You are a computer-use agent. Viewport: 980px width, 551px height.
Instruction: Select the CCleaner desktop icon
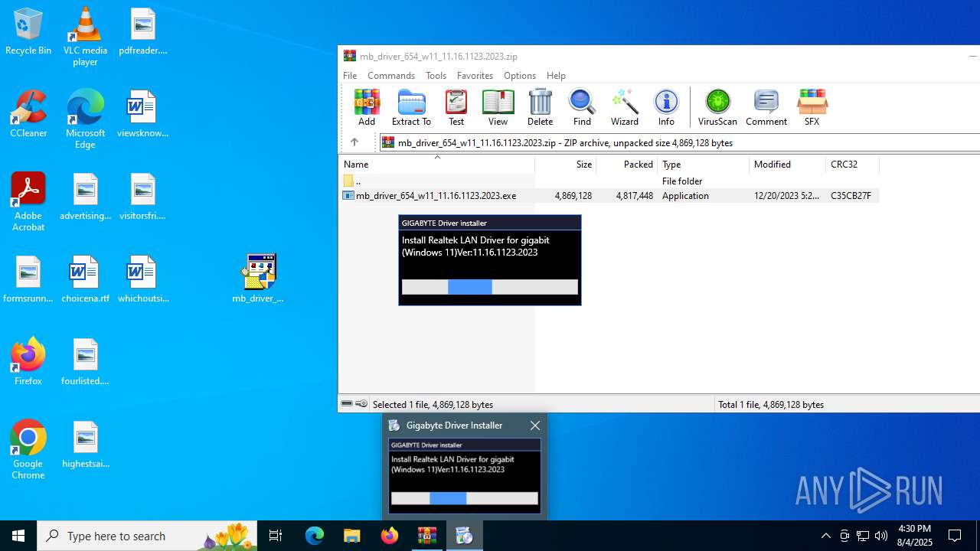coord(28,114)
